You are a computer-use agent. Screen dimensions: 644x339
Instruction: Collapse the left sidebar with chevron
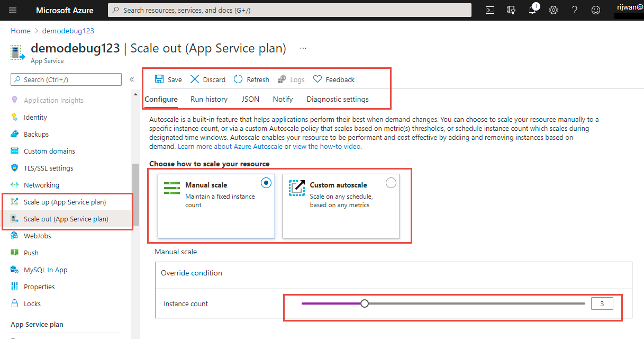132,79
